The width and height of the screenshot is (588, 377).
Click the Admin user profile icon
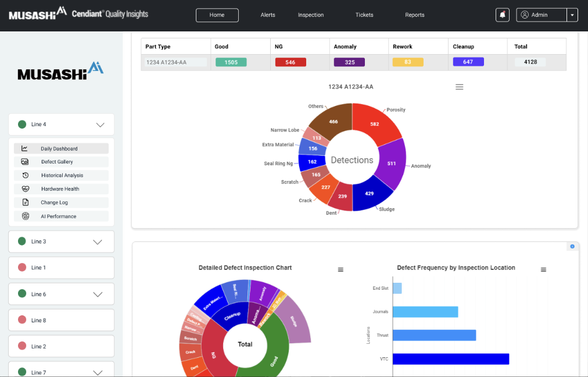click(525, 15)
